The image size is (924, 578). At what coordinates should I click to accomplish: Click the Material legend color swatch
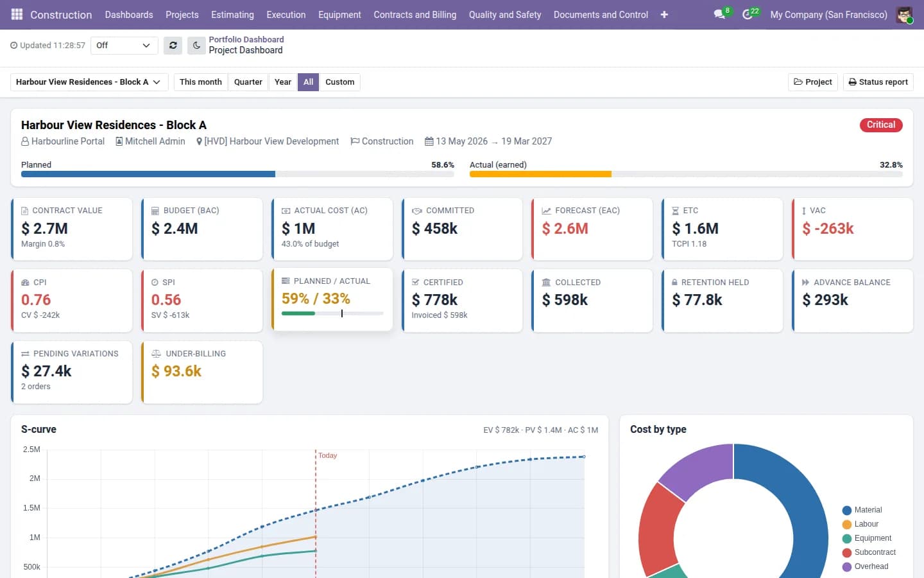(847, 510)
